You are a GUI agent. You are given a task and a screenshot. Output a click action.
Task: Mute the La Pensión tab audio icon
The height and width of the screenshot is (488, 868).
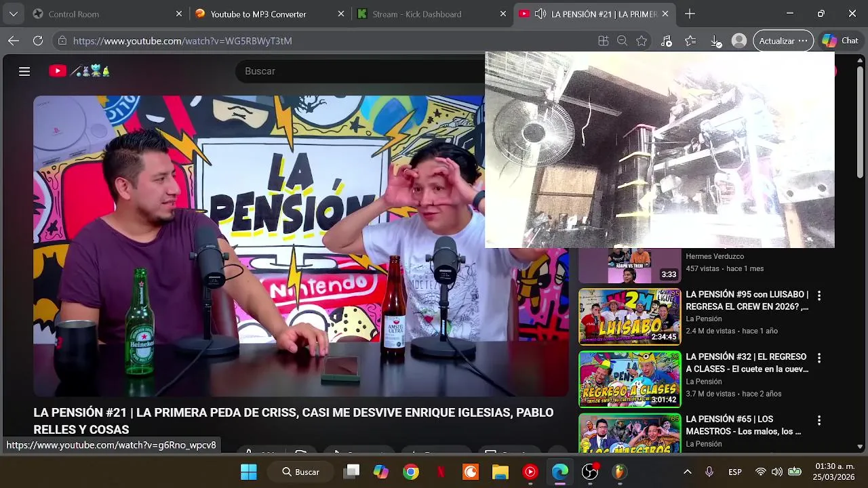[x=540, y=14]
